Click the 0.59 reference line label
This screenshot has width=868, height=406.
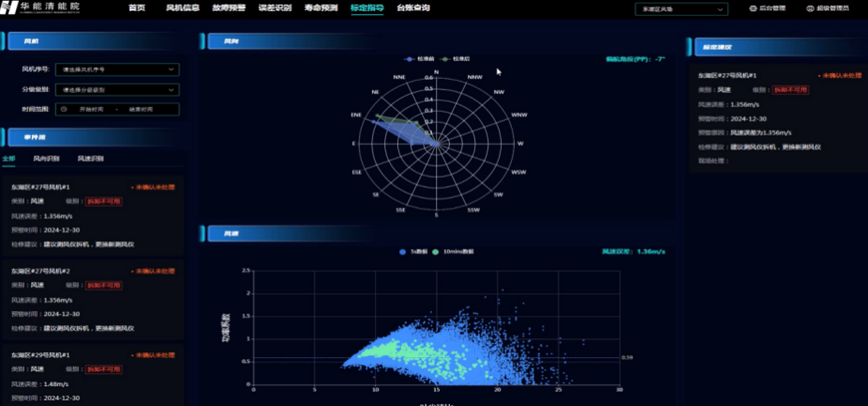click(x=627, y=358)
